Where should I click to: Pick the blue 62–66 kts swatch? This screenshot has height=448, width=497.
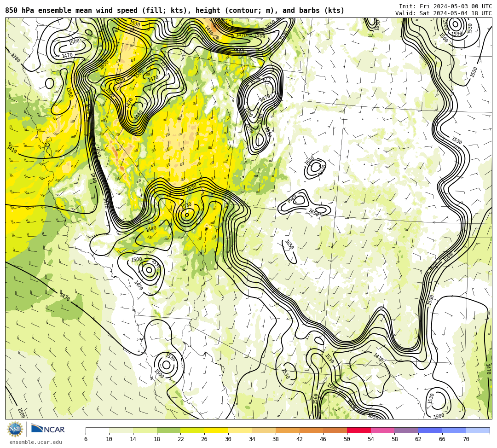click(x=430, y=430)
